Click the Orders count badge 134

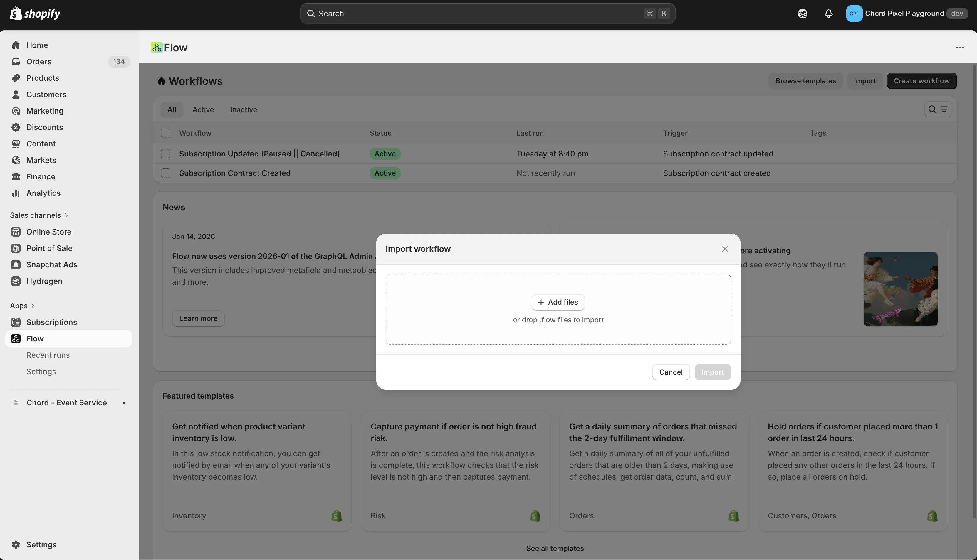click(119, 62)
